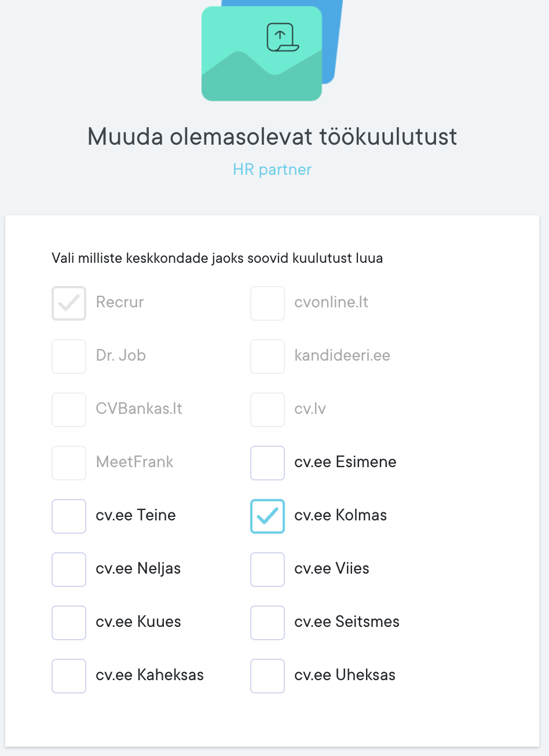The image size is (549, 756).
Task: Check the CVBankas.lt option
Action: [x=69, y=409]
